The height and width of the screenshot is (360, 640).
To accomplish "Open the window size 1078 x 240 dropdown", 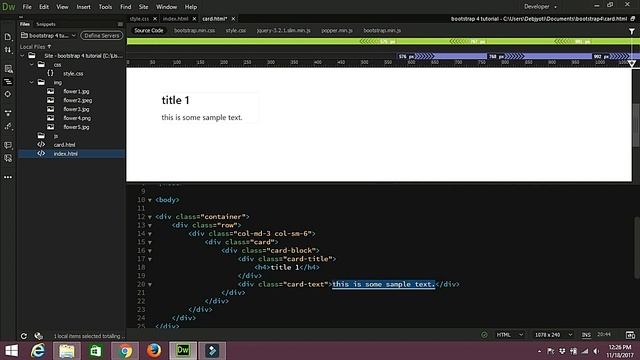I will 553,335.
